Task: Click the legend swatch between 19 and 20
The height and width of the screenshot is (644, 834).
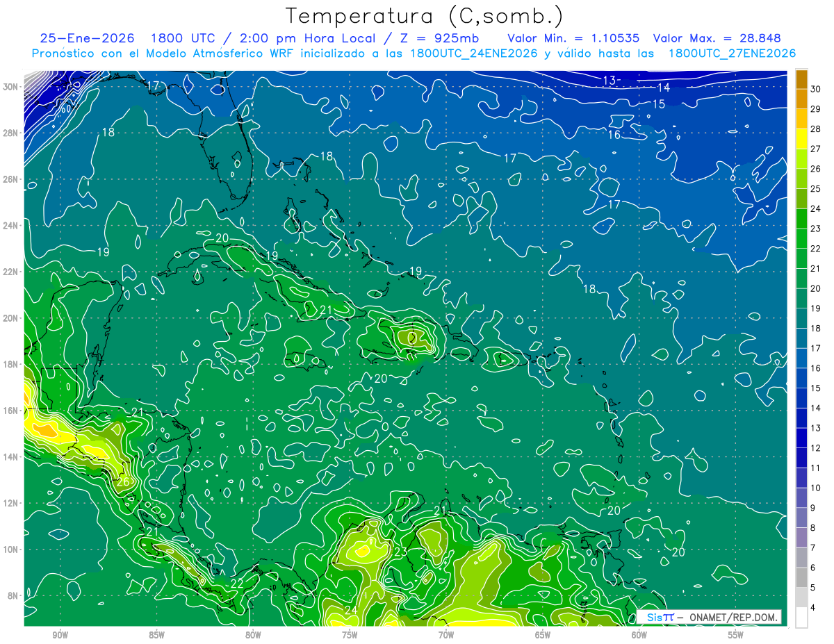Action: (801, 299)
